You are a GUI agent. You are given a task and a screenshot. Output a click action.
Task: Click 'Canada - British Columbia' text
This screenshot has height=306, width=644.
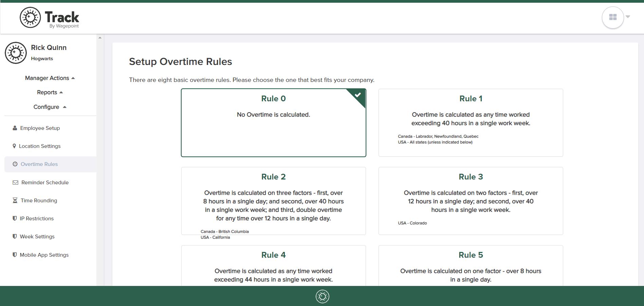(x=225, y=232)
